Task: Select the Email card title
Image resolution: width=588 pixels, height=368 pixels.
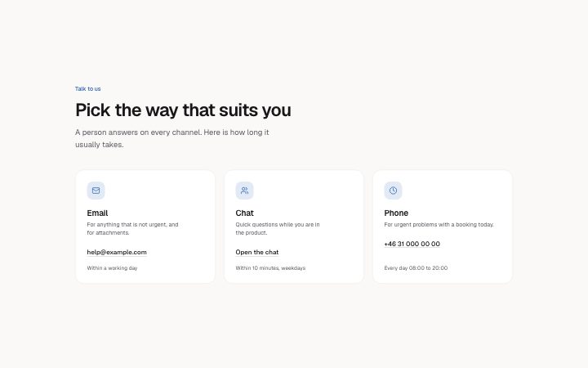Action: click(97, 213)
